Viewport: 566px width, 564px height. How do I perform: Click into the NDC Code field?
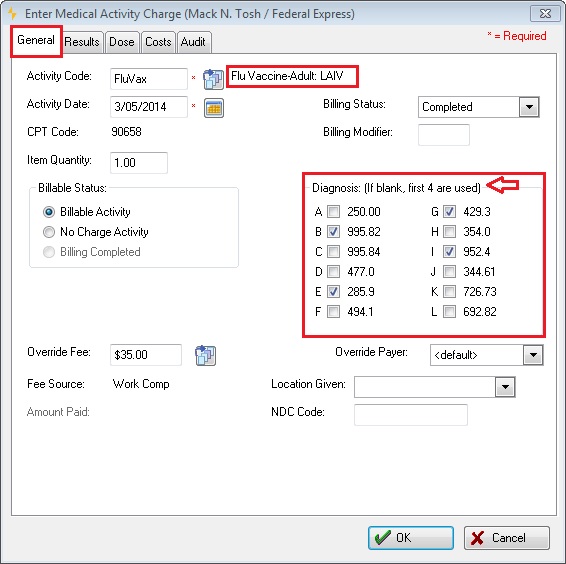[411, 415]
